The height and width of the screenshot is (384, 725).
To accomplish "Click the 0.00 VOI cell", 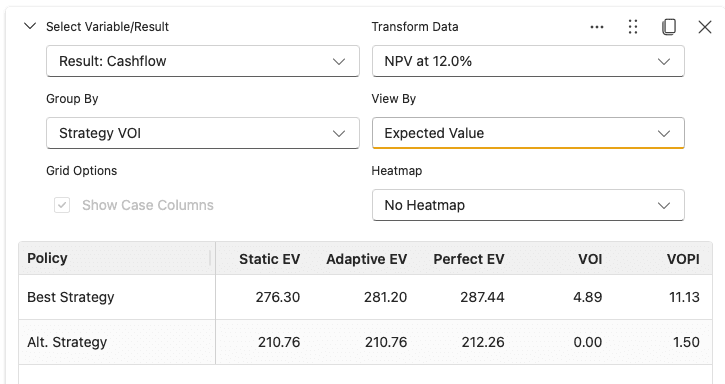I will click(588, 342).
